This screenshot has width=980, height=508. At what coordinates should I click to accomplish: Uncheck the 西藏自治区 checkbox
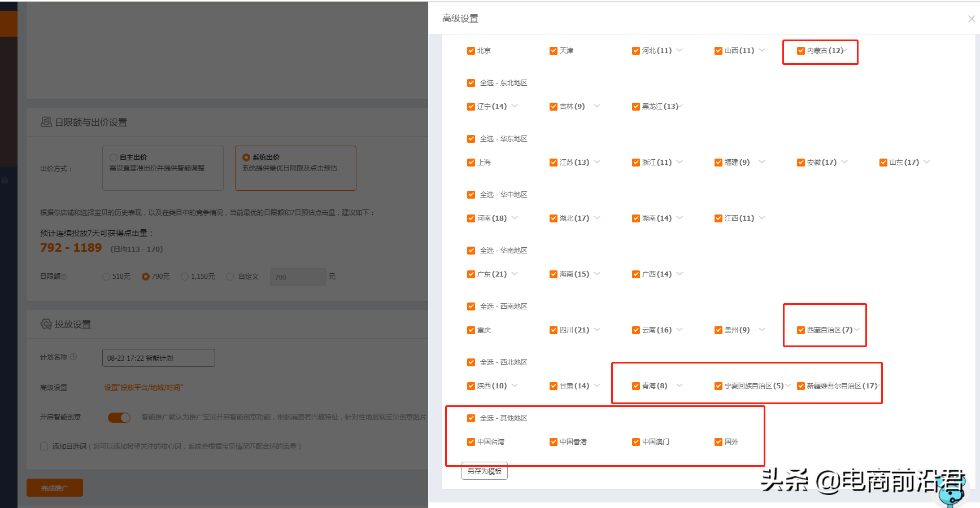[800, 330]
